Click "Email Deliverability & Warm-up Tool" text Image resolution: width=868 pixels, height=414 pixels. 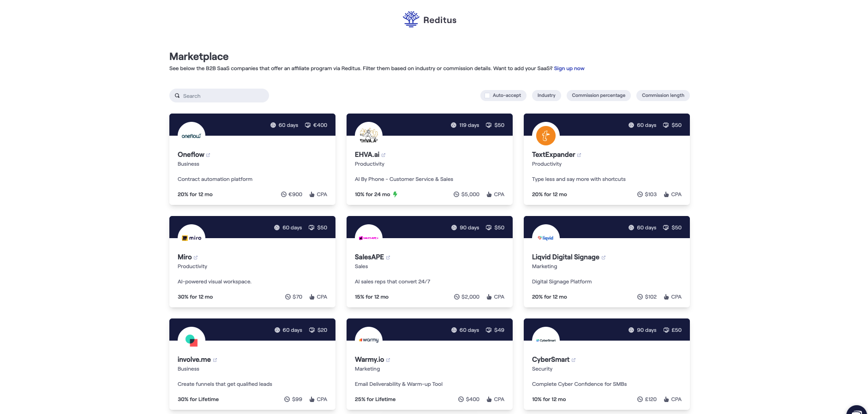(x=399, y=384)
